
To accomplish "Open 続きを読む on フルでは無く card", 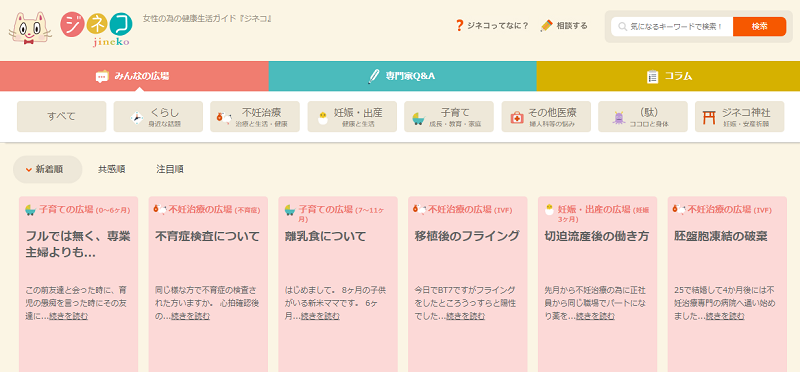I will [x=68, y=316].
